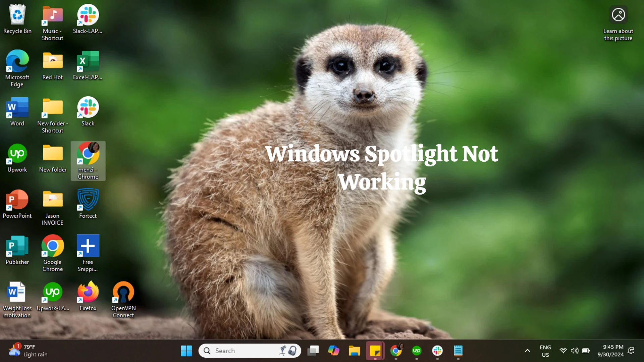Image resolution: width=644 pixels, height=362 pixels.
Task: Open the Recycle Bin desktop icon
Action: coord(17,19)
